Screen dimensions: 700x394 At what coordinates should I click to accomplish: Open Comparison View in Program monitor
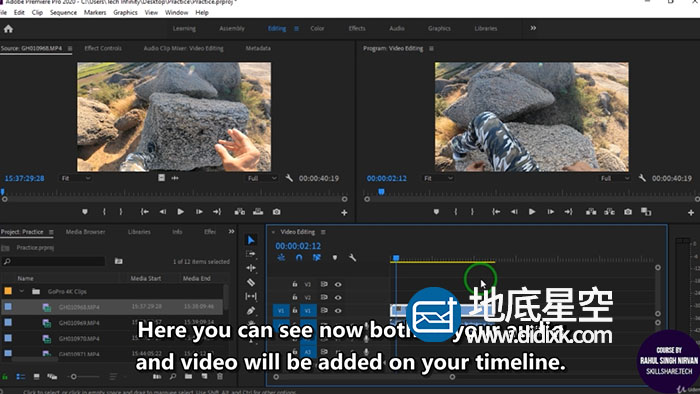pos(646,212)
